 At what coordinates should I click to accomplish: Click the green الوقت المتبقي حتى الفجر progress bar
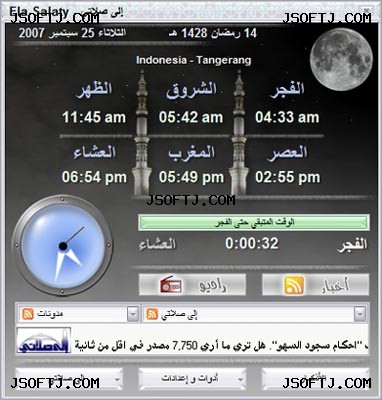[x=254, y=223]
